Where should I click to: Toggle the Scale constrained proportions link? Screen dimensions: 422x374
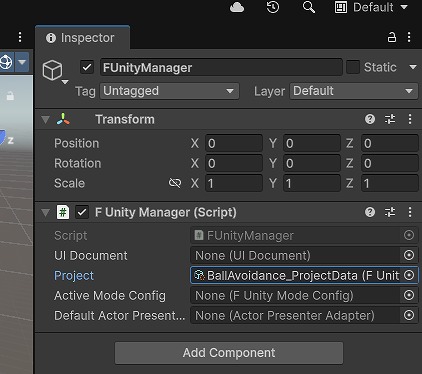point(175,183)
